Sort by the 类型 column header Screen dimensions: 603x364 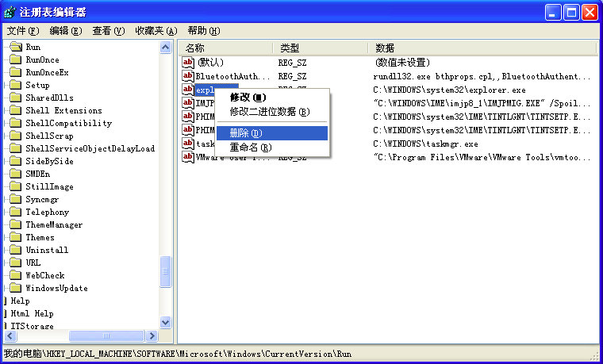[321, 48]
